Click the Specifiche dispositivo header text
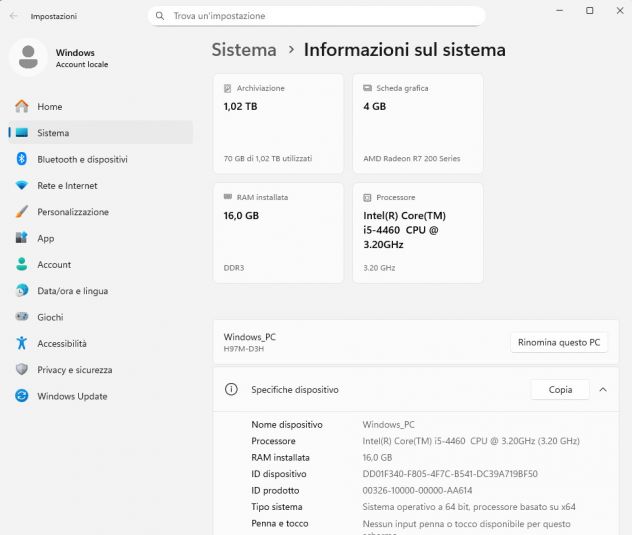632x535 pixels. pos(295,389)
